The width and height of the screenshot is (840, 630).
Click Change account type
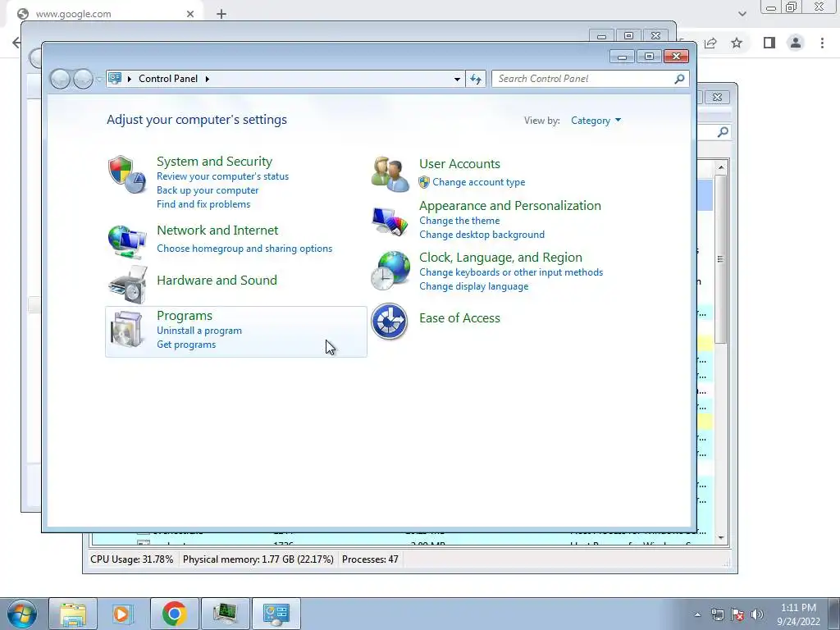(478, 182)
